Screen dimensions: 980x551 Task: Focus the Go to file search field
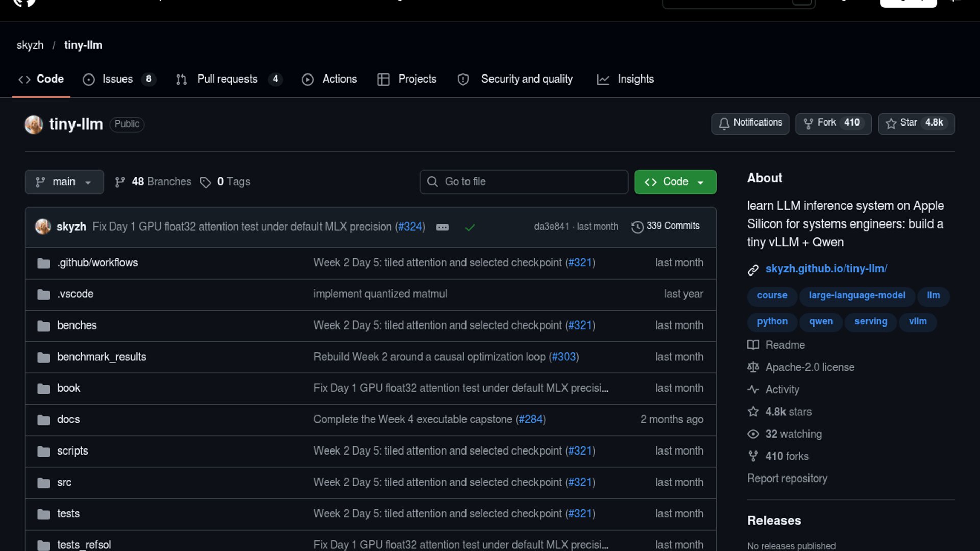[x=524, y=182]
